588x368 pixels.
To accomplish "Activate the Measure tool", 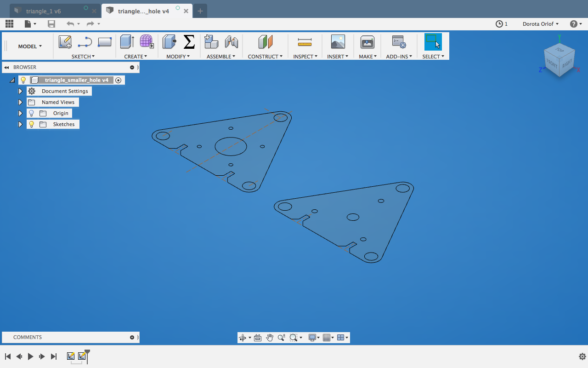I will pos(305,42).
